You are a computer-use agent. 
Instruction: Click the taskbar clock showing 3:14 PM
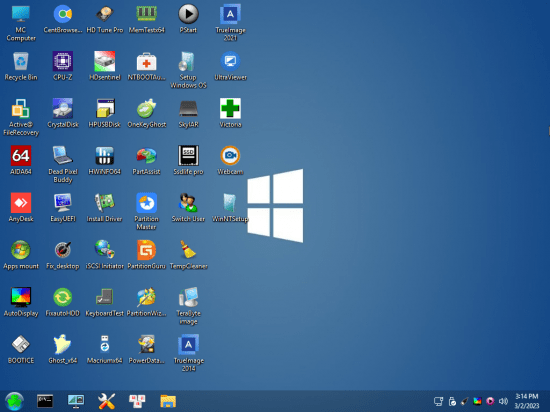point(526,401)
